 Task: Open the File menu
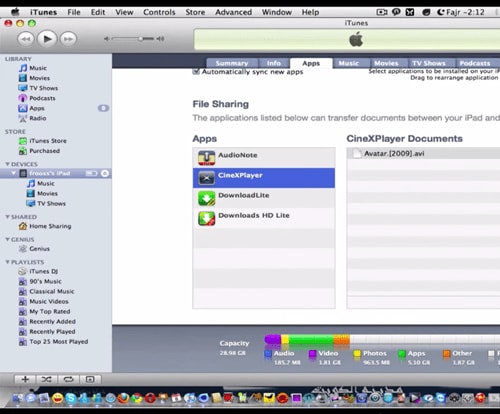(74, 12)
